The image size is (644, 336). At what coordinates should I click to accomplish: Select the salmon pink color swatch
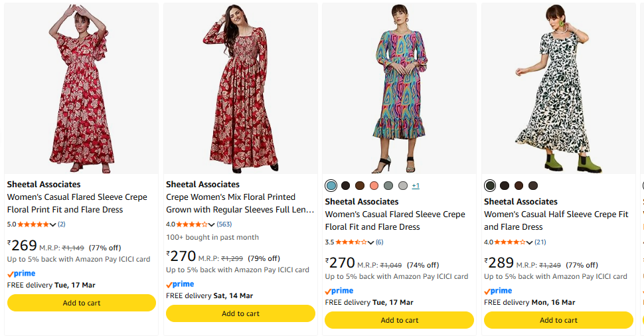[374, 185]
